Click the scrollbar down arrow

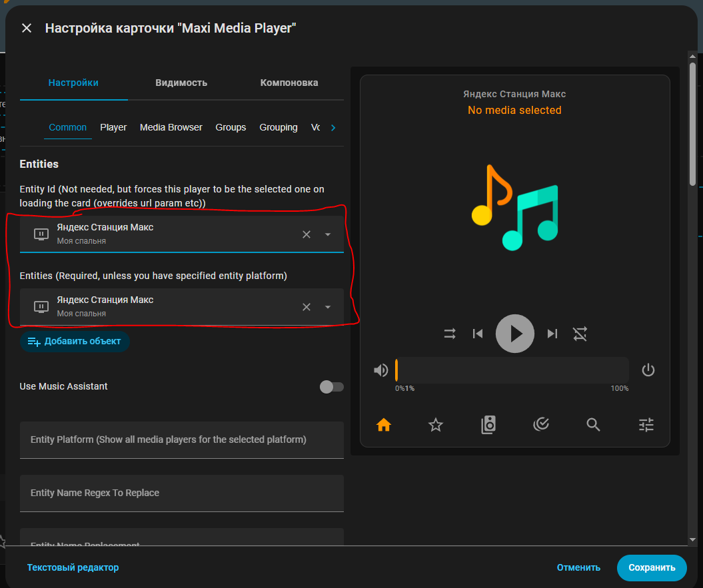[x=693, y=540]
